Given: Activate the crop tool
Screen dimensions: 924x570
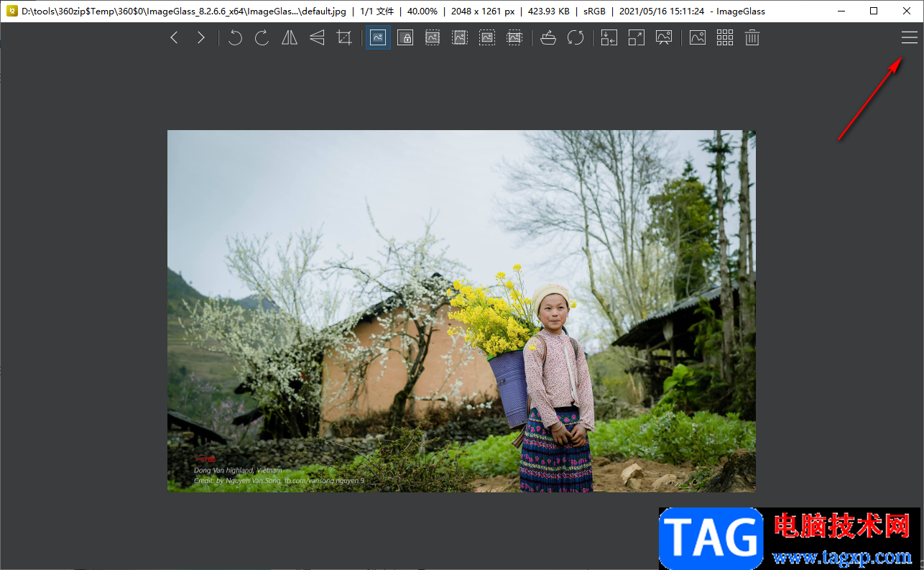Looking at the screenshot, I should [344, 38].
